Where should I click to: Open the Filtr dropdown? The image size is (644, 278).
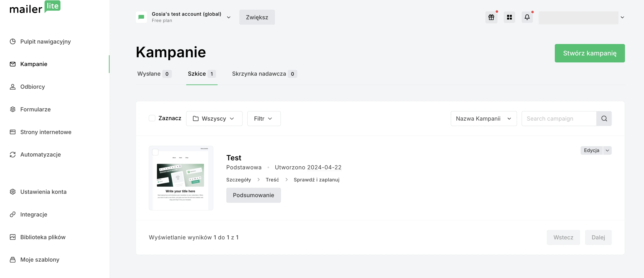pos(264,119)
